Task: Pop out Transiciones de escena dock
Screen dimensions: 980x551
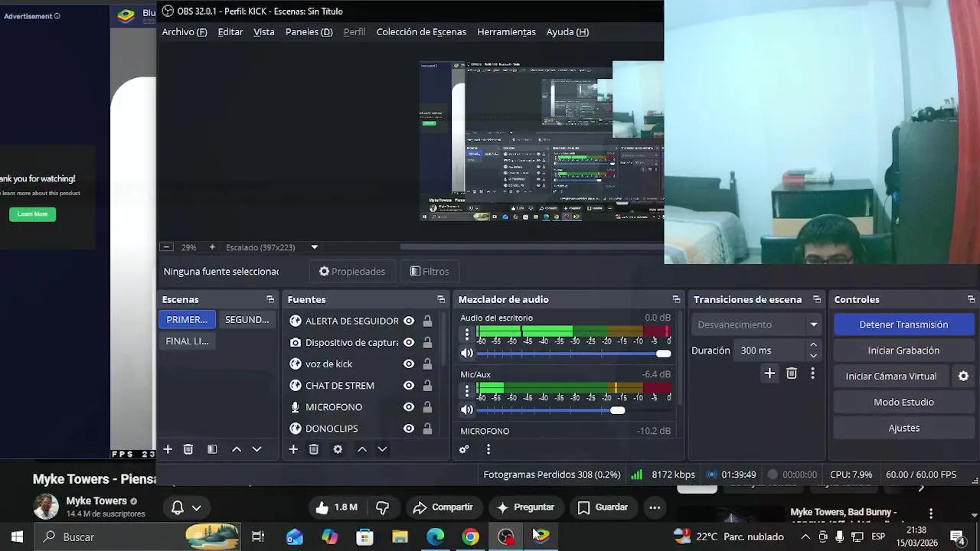Action: (817, 299)
